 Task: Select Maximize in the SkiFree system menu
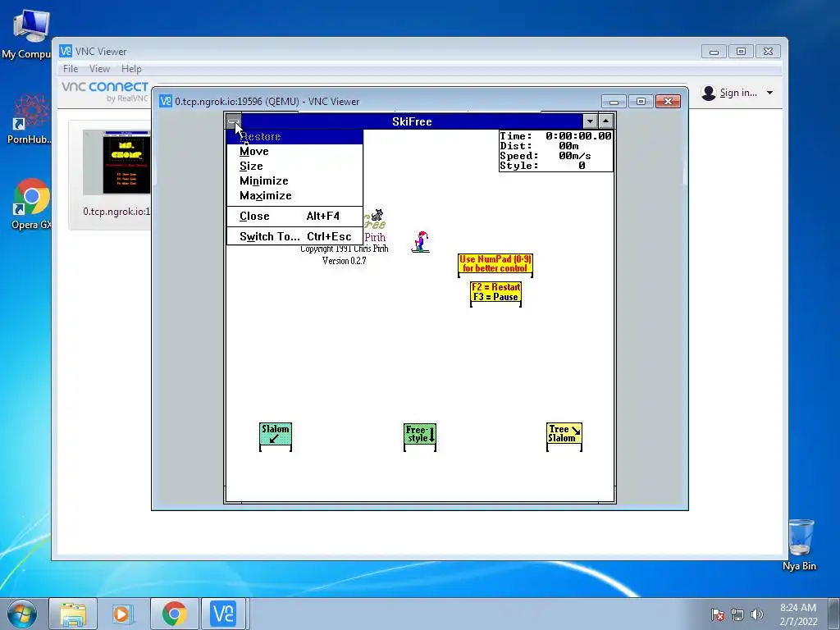coord(294,195)
